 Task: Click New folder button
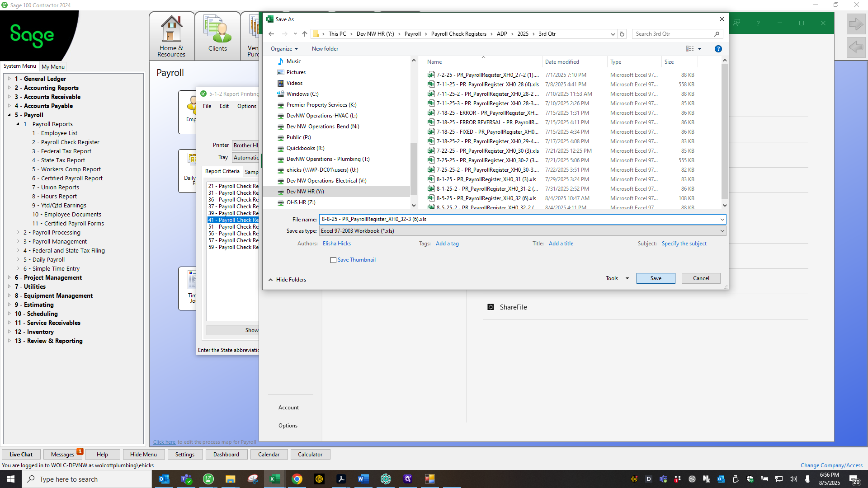pyautogui.click(x=325, y=49)
